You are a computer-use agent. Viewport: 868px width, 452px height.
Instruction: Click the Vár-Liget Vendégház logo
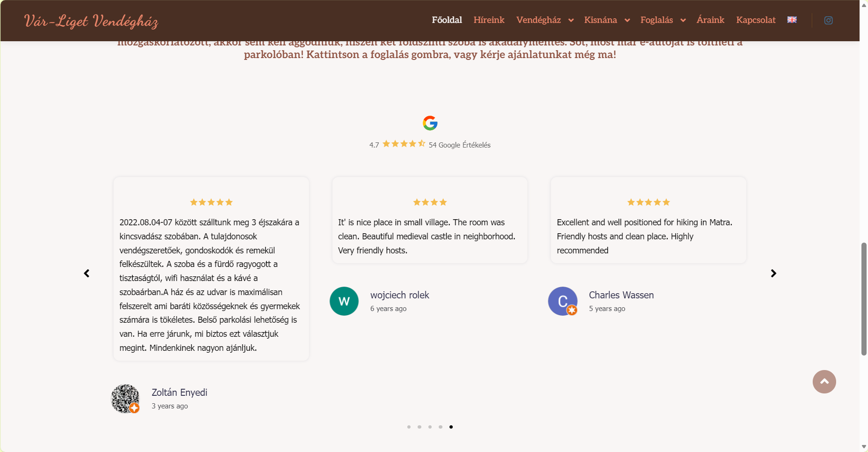pos(91,21)
